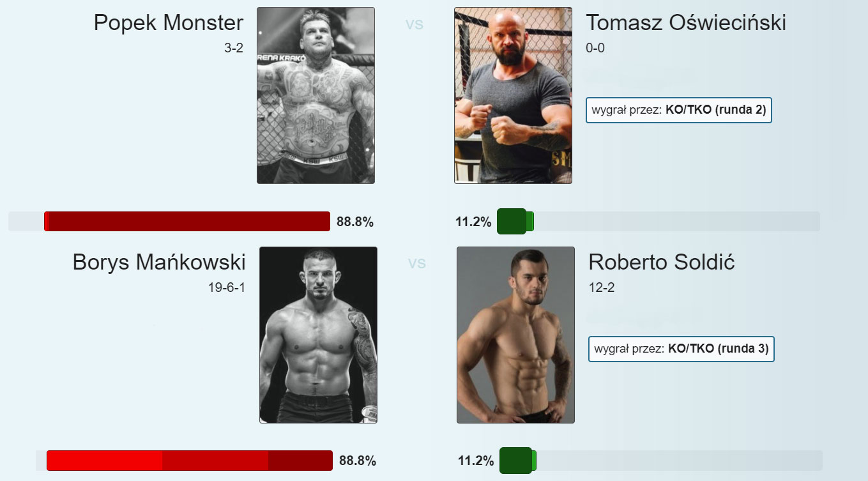Click Popek Monster's fighter photo
868x481 pixels.
click(x=316, y=95)
